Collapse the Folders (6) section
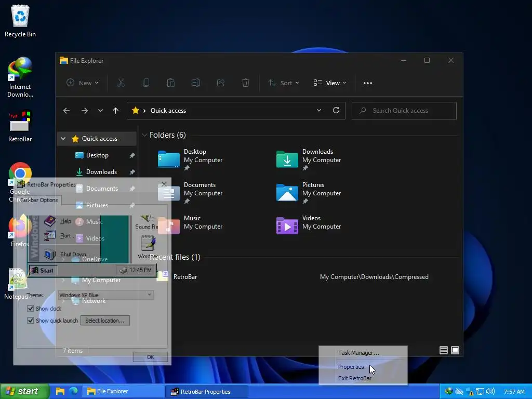 (x=144, y=135)
